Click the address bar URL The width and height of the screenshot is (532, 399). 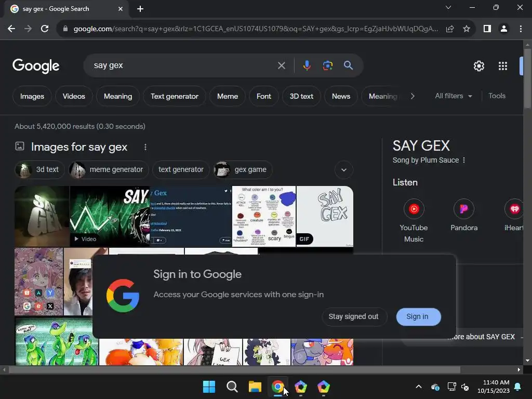[256, 29]
